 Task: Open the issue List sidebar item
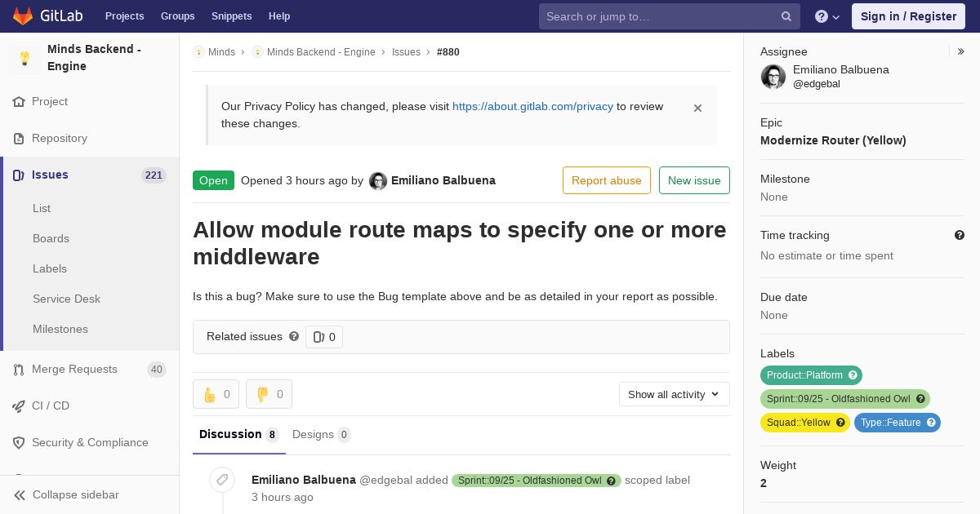(x=42, y=208)
